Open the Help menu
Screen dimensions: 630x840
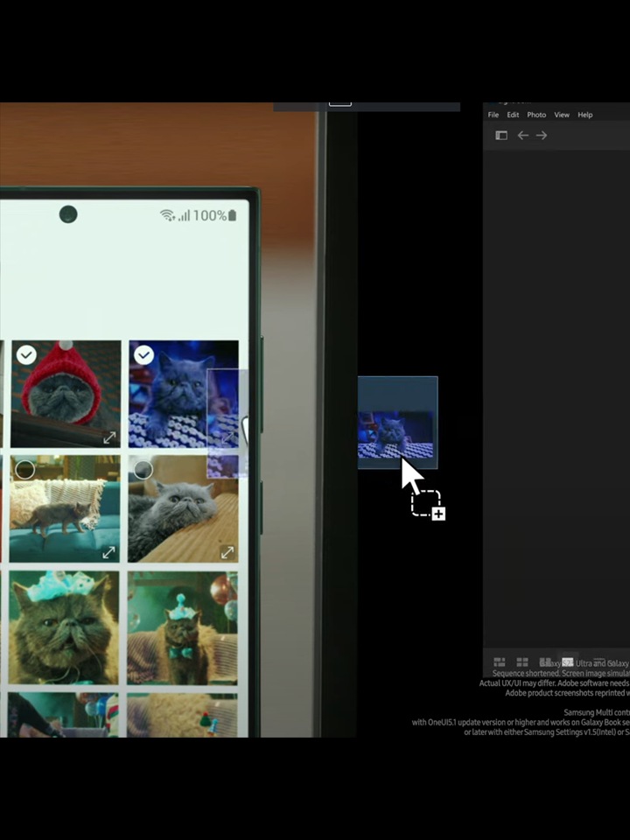click(585, 115)
